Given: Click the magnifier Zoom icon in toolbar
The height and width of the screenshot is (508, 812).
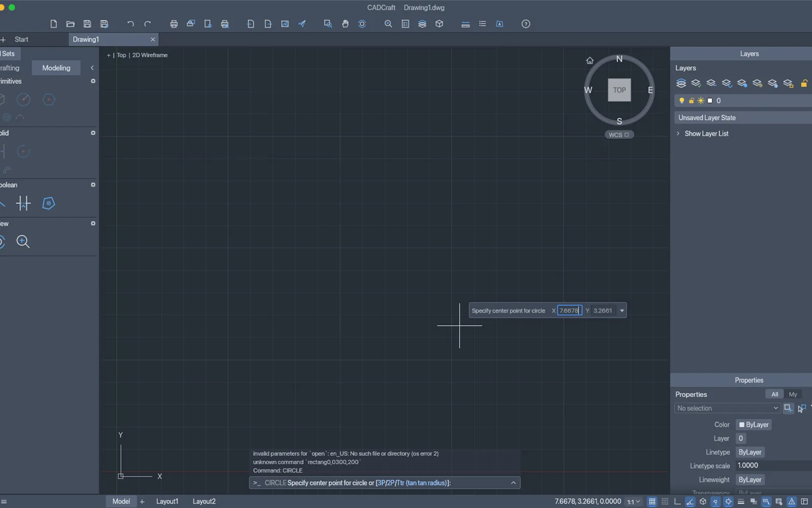Looking at the screenshot, I should [x=388, y=24].
